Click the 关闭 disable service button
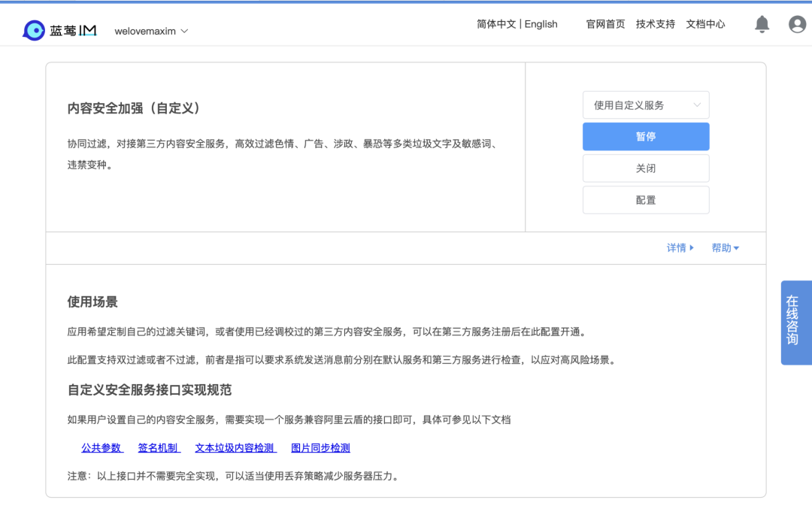The width and height of the screenshot is (812, 521). click(x=645, y=168)
